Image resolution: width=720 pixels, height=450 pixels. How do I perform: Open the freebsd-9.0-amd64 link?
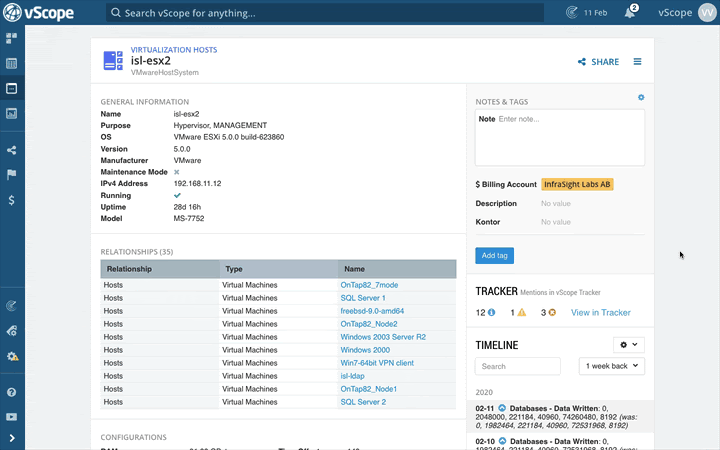[372, 311]
